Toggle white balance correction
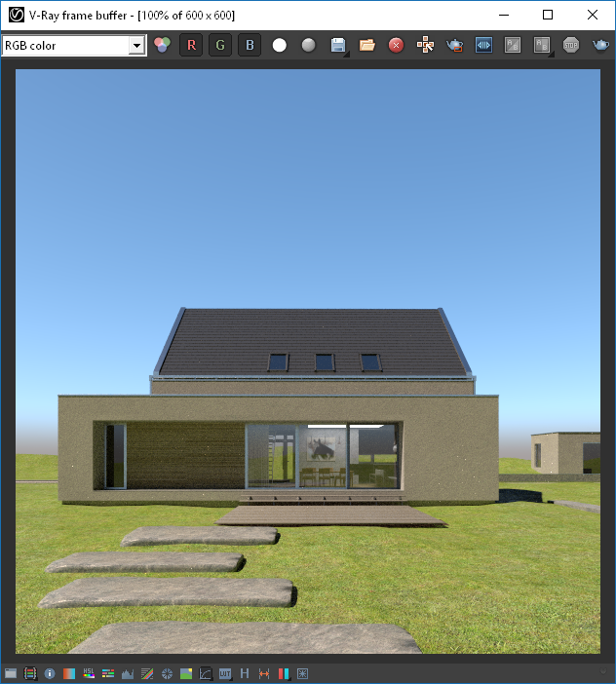The height and width of the screenshot is (684, 616). pyautogui.click(x=69, y=673)
